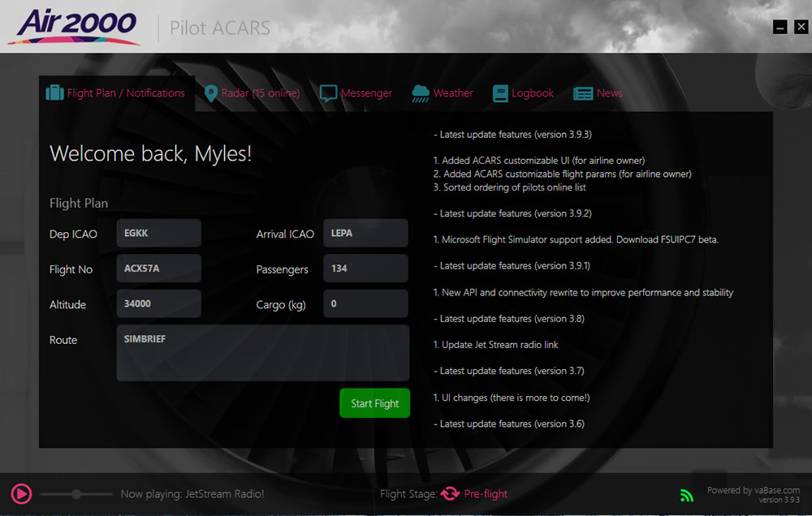Open the Messenger tab
Viewport: 812px width, 516px height.
[356, 93]
